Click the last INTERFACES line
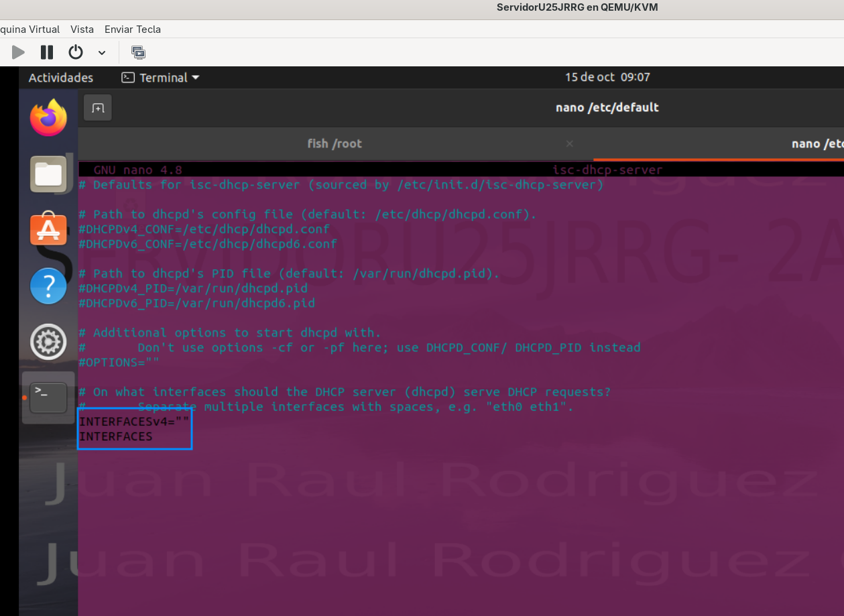Viewport: 844px width, 616px height. 116,436
